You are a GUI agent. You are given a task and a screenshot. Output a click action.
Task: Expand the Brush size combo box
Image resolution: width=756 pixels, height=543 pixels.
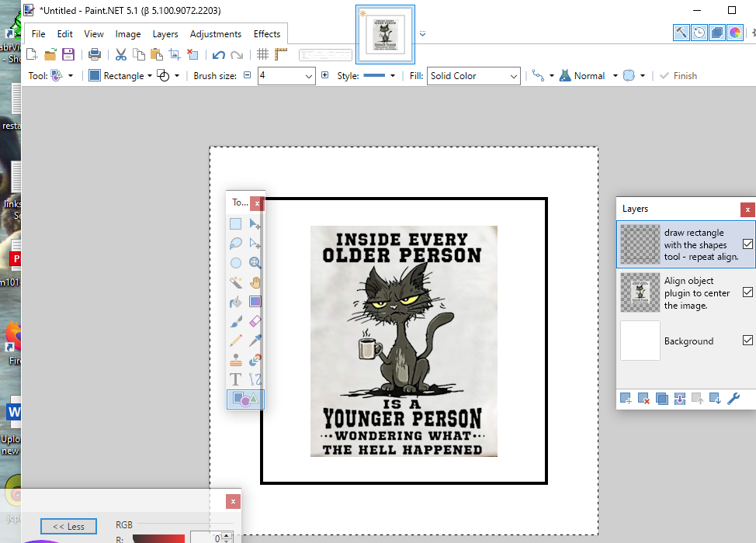(x=309, y=76)
